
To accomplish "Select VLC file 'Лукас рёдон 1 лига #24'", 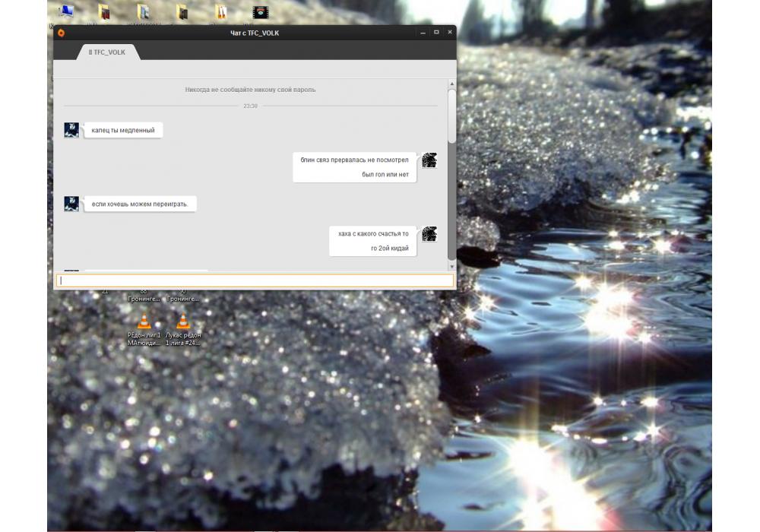I will (x=182, y=322).
